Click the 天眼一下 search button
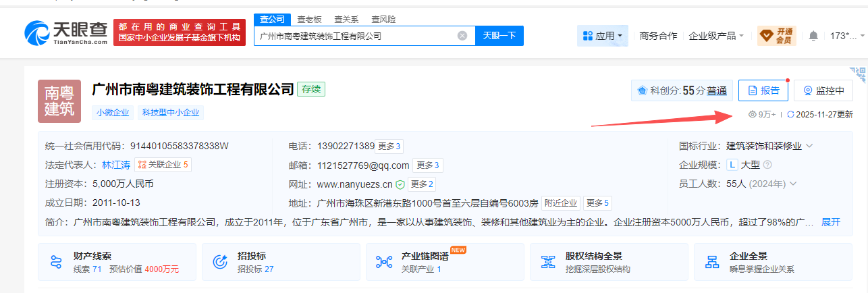Screen dimensions: 868x293 click(x=499, y=36)
